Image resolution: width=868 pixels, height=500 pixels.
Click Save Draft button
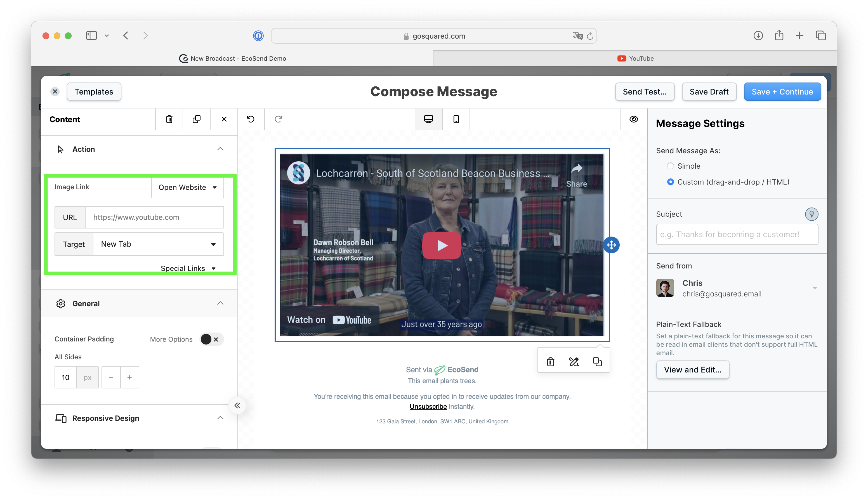pos(709,92)
